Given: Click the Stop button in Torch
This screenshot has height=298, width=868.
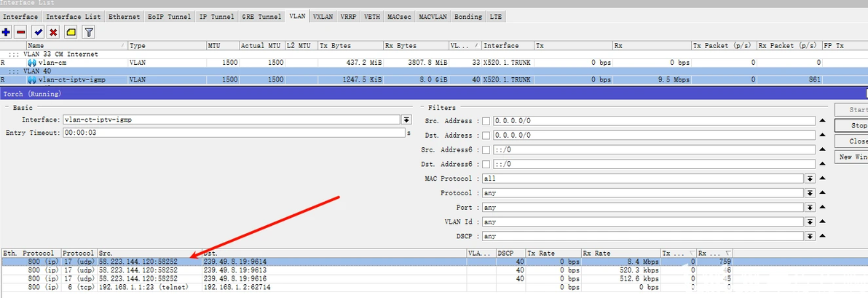Looking at the screenshot, I should pyautogui.click(x=851, y=126).
